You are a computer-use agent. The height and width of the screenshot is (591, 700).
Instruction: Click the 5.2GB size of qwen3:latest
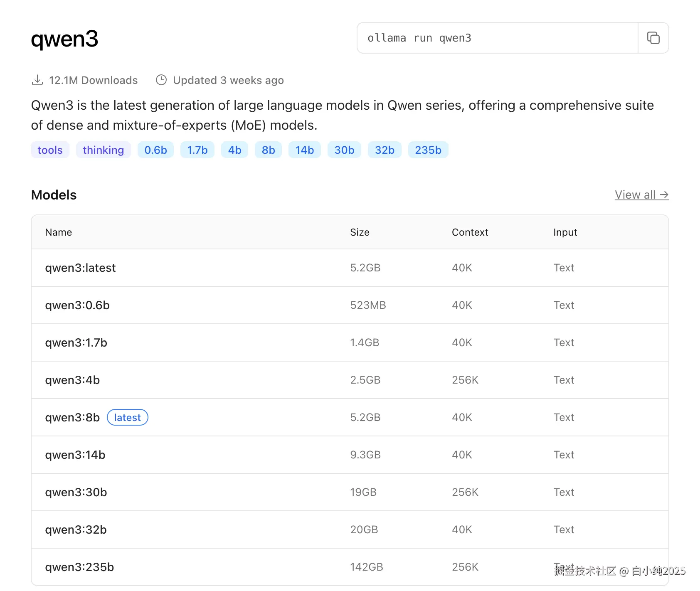point(365,268)
